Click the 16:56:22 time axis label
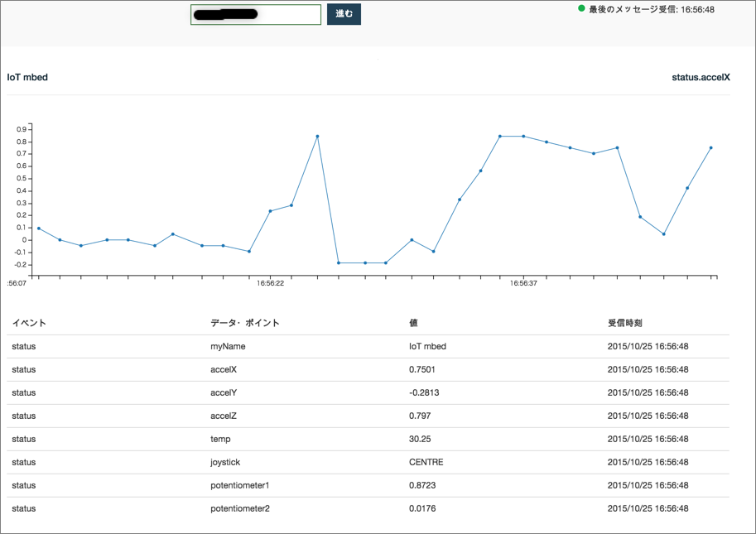Screen dimensions: 756x534 tap(270, 283)
